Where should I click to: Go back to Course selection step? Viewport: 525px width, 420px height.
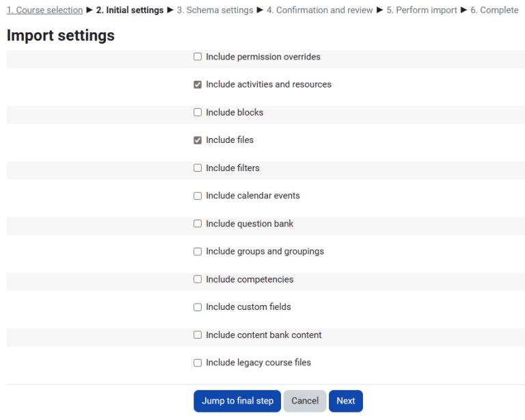coord(44,10)
